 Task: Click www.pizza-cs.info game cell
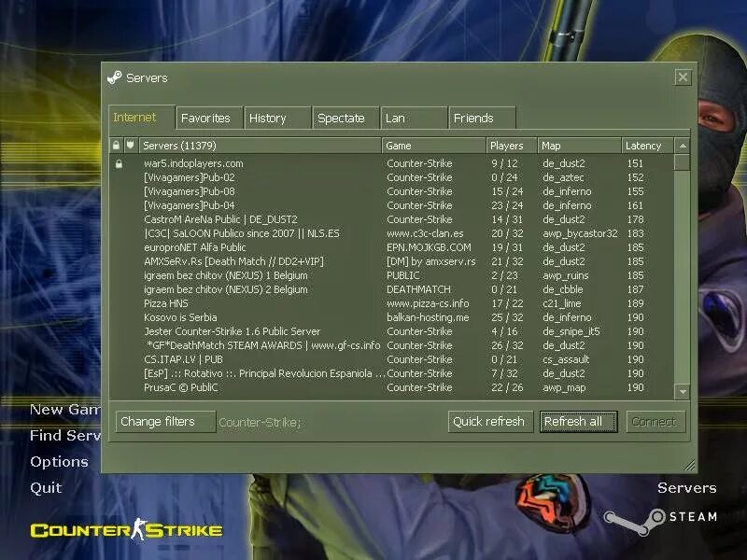coord(428,303)
